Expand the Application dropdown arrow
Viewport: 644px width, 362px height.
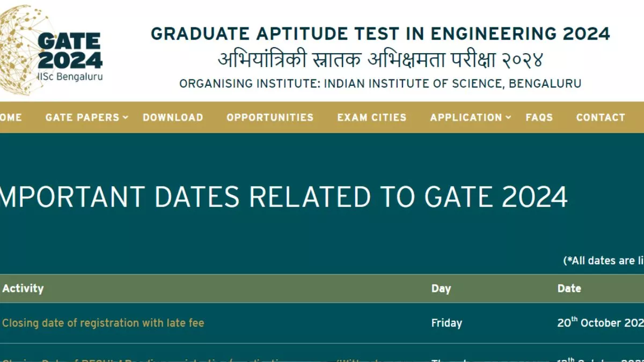click(x=508, y=117)
